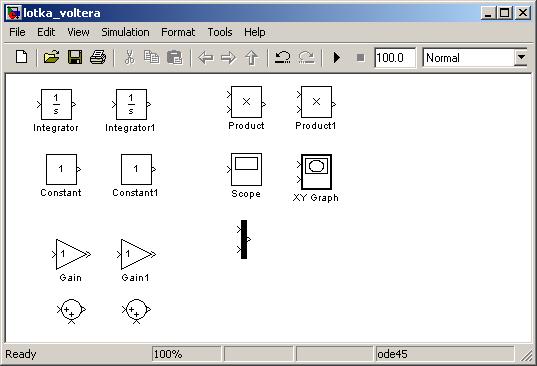Viewport: 537px width, 366px height.
Task: Stop simulation with square button
Action: (360, 58)
